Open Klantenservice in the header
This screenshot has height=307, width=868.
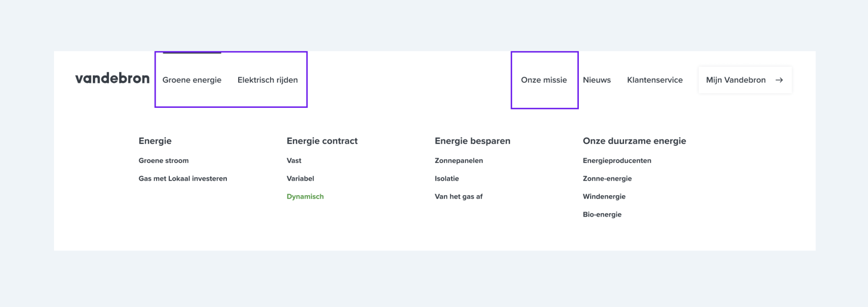655,80
